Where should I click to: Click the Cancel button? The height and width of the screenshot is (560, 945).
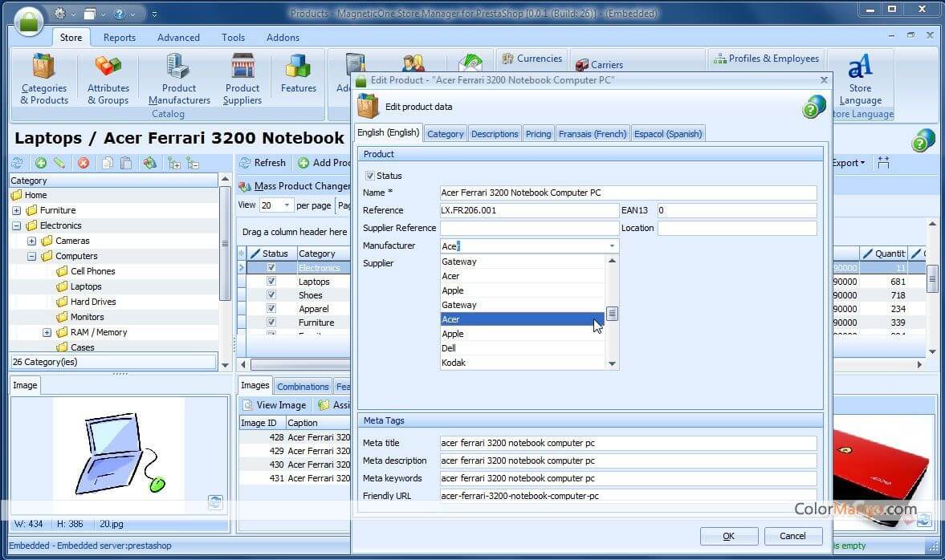pyautogui.click(x=792, y=536)
